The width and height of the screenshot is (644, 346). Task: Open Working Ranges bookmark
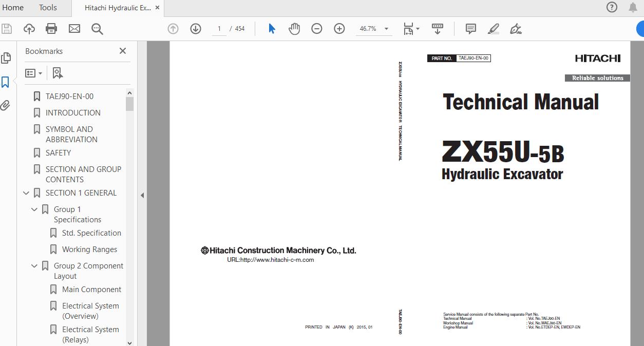tap(89, 249)
